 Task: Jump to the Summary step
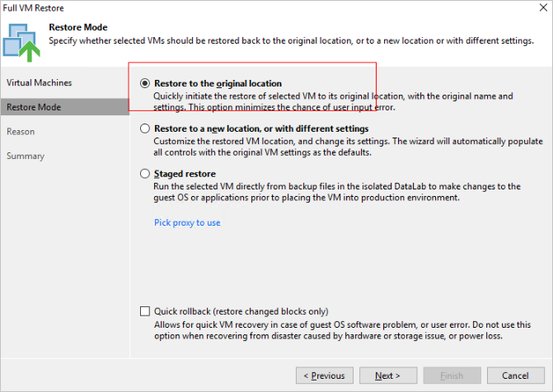pos(26,156)
